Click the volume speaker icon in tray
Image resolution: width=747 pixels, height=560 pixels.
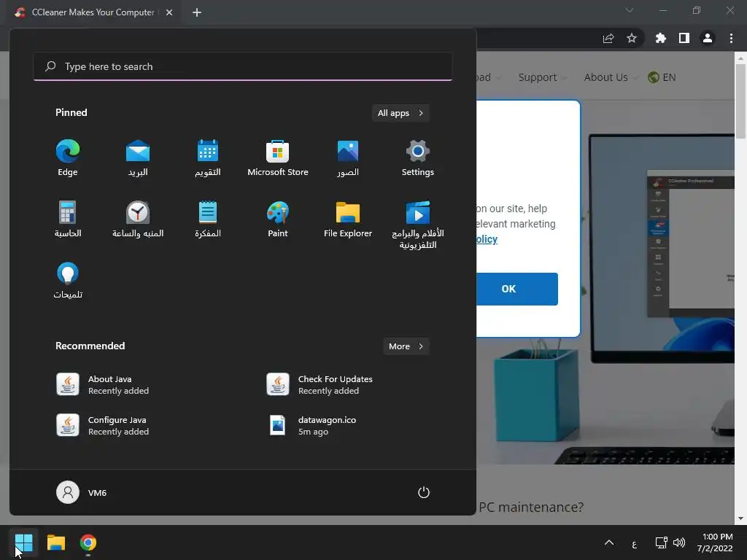679,542
